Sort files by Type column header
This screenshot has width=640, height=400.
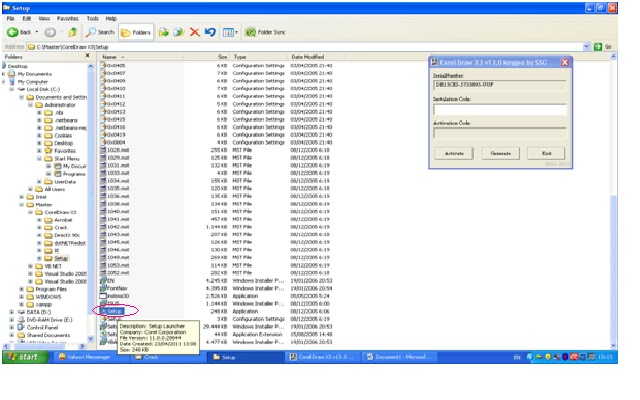[x=259, y=57]
